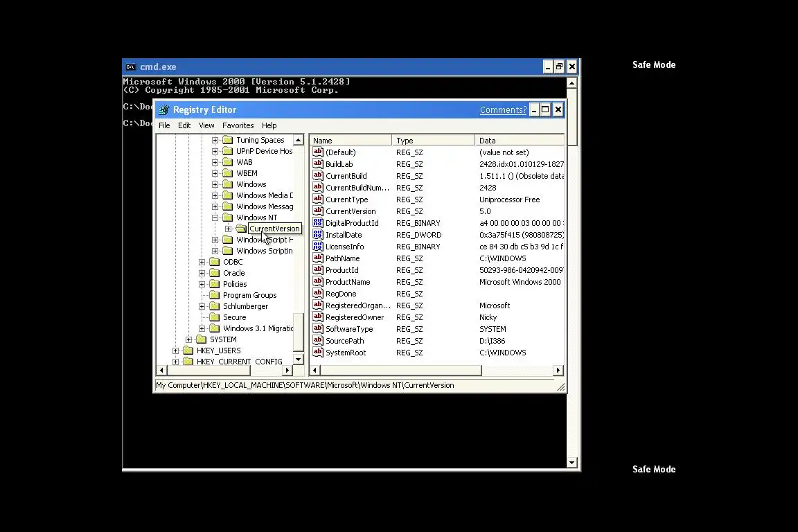Expand the SYSTEM key
Screen dimensions: 798x532
click(x=189, y=339)
